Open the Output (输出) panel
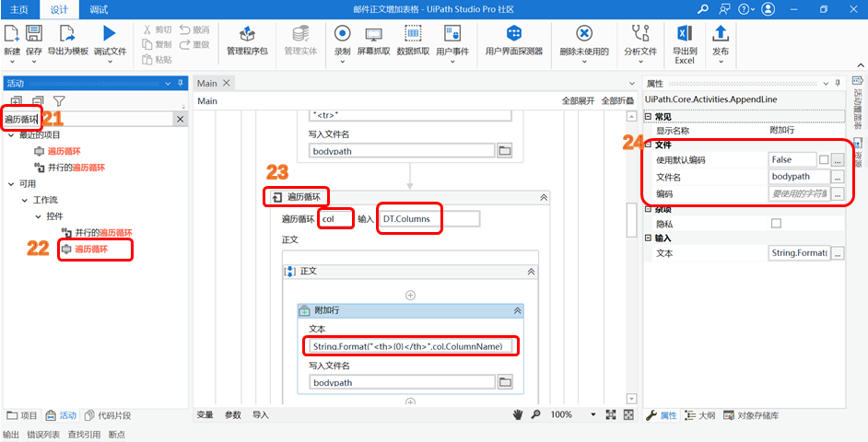This screenshot has width=868, height=442. click(x=11, y=435)
